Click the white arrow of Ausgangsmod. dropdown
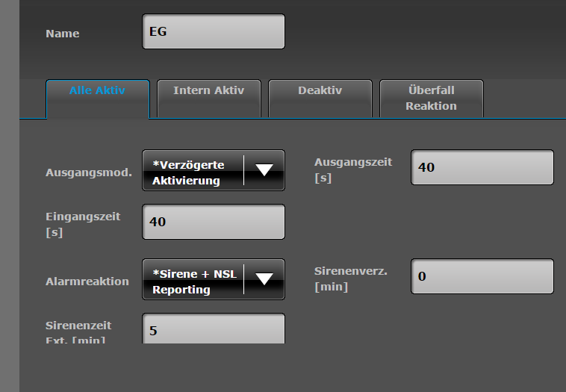 click(x=264, y=170)
